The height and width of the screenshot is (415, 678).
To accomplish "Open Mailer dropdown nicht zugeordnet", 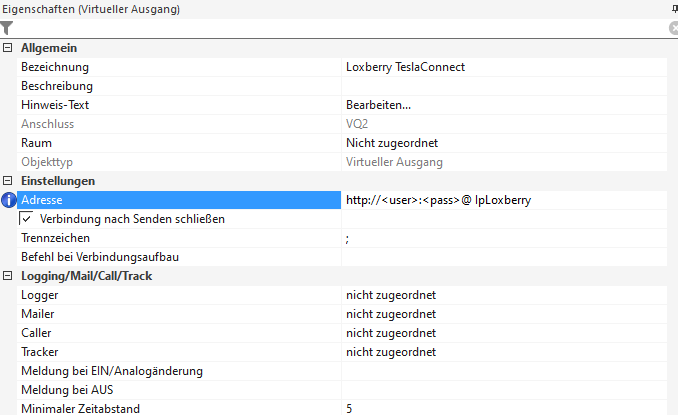I will click(x=504, y=314).
